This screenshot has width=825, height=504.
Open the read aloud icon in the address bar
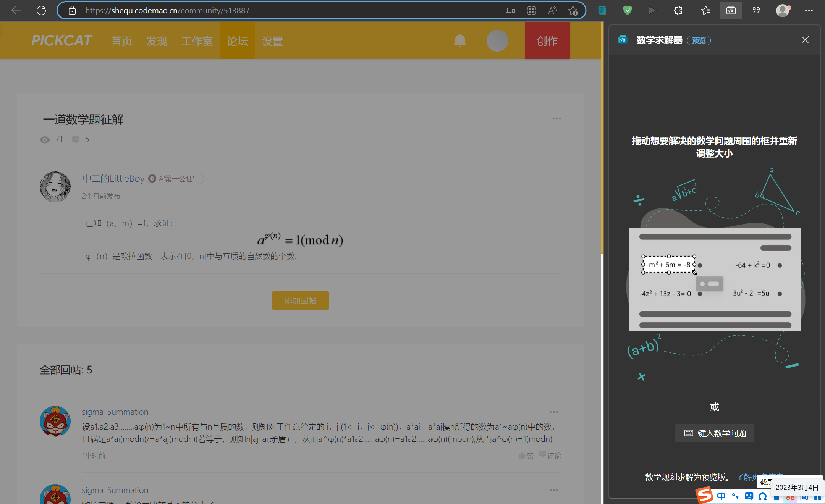point(552,10)
